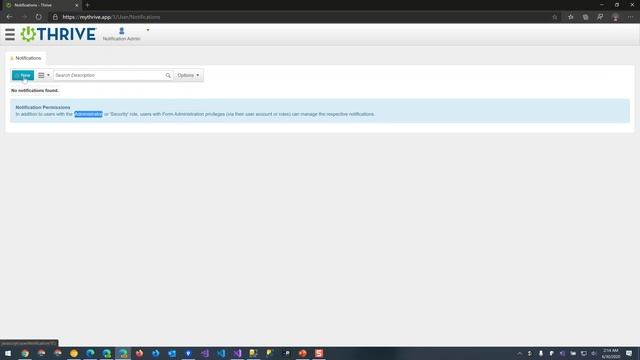Viewport: 640px width, 360px height.
Task: Show hidden system tray icons
Action: click(519, 353)
